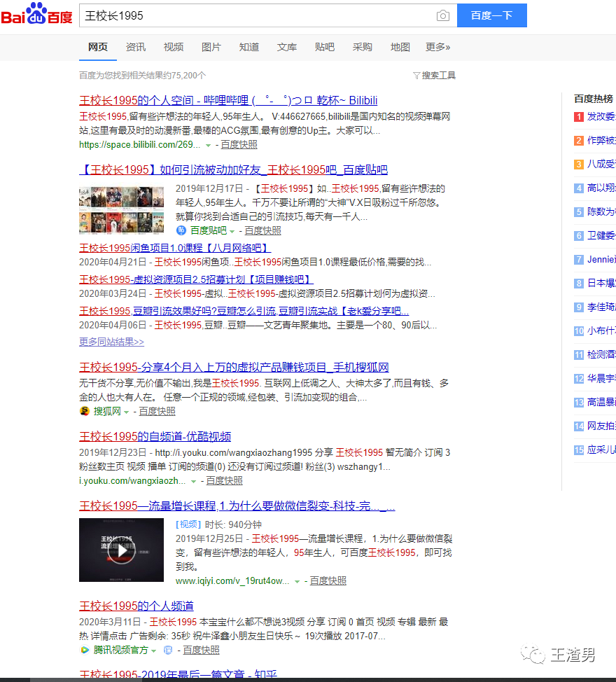The width and height of the screenshot is (616, 682).
Task: Open hot list item 发改委
Action: coord(602,116)
